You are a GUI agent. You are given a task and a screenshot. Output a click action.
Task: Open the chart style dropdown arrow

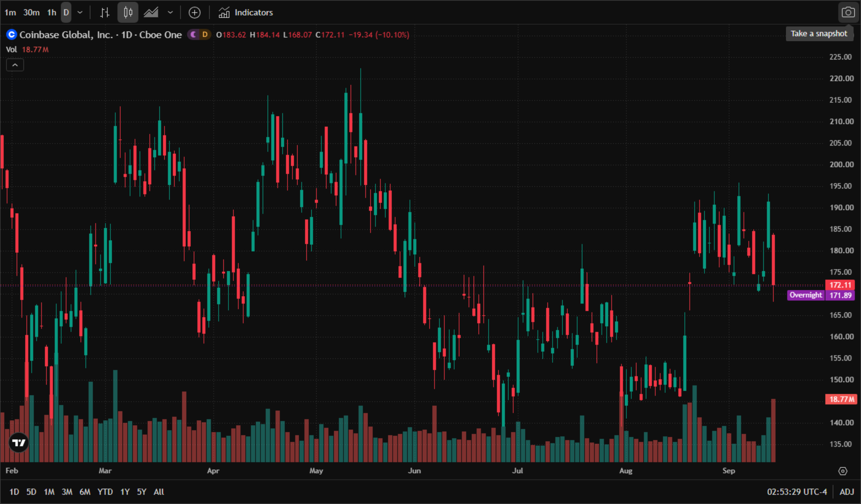(x=170, y=13)
